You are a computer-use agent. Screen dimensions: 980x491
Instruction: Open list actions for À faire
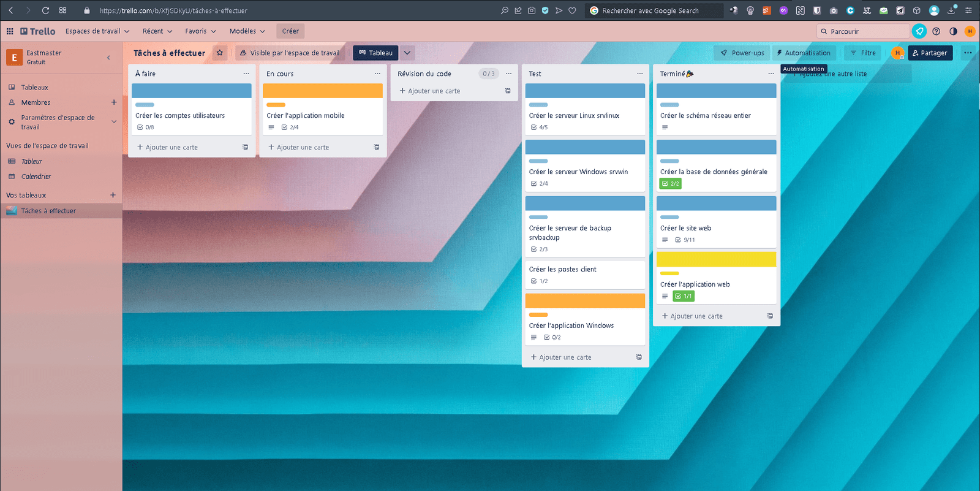[x=246, y=74]
